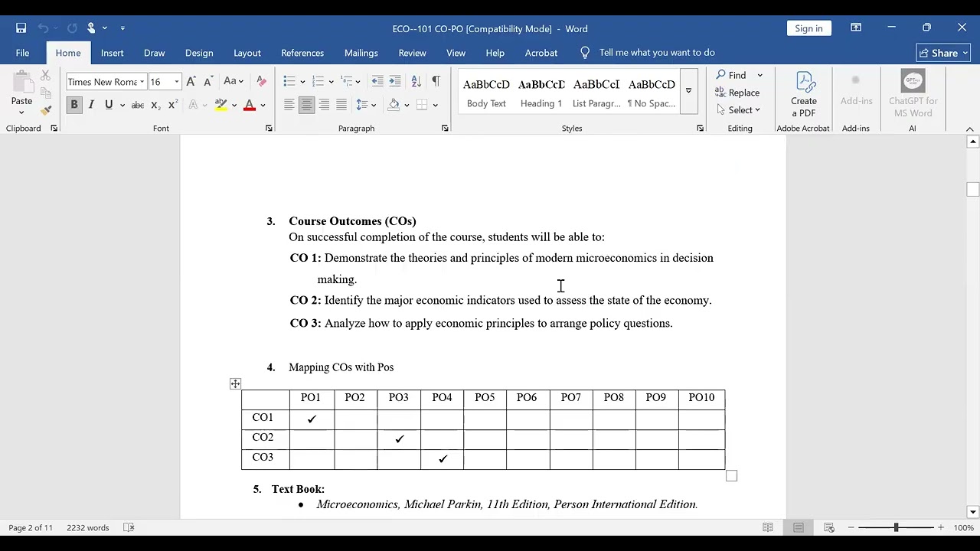
Task: Cut the selection with scissors icon
Action: coord(46,75)
